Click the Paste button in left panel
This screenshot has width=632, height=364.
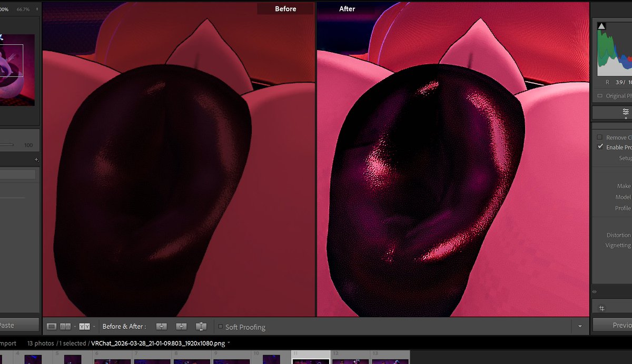19,325
